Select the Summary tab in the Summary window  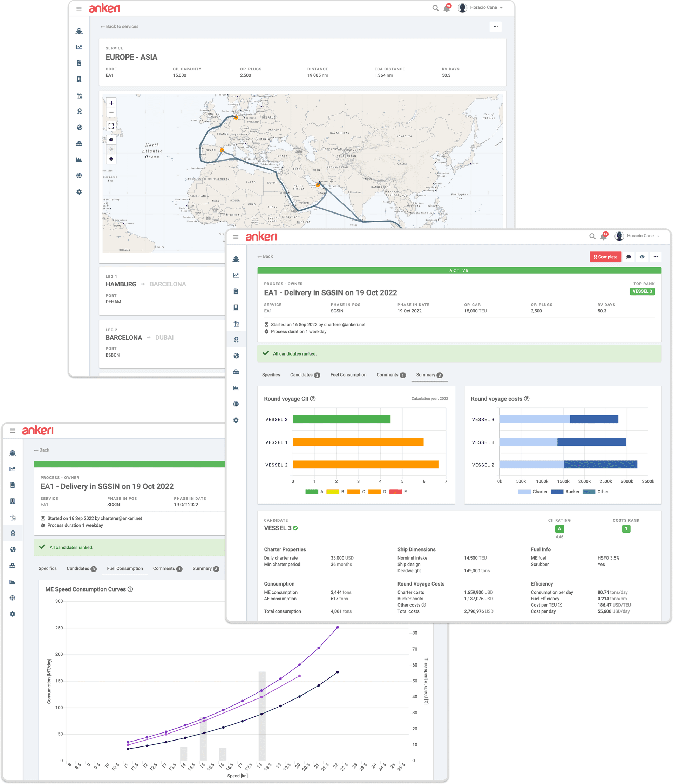[x=429, y=375]
